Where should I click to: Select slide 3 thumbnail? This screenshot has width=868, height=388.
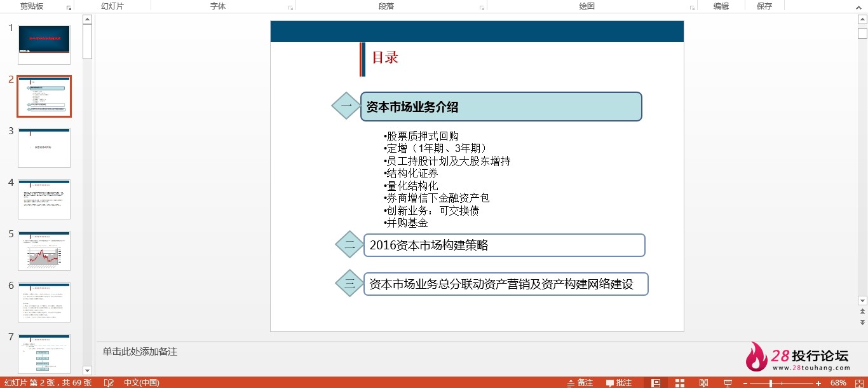(x=44, y=148)
